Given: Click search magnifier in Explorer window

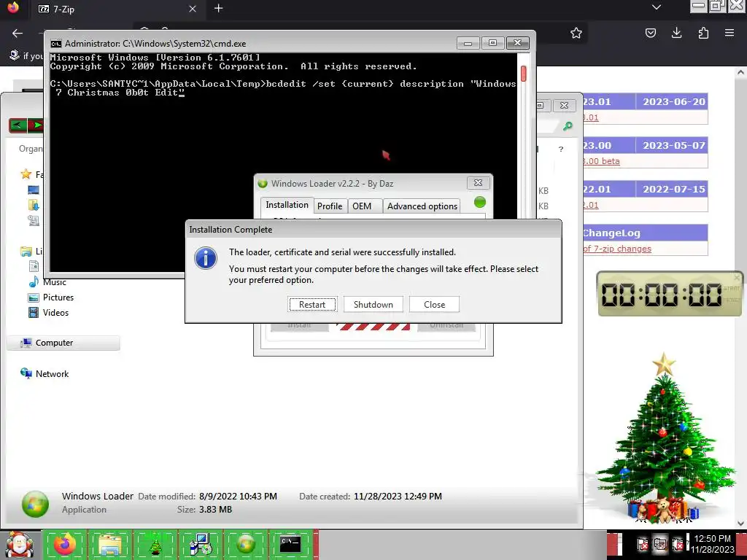Looking at the screenshot, I should click(x=568, y=126).
